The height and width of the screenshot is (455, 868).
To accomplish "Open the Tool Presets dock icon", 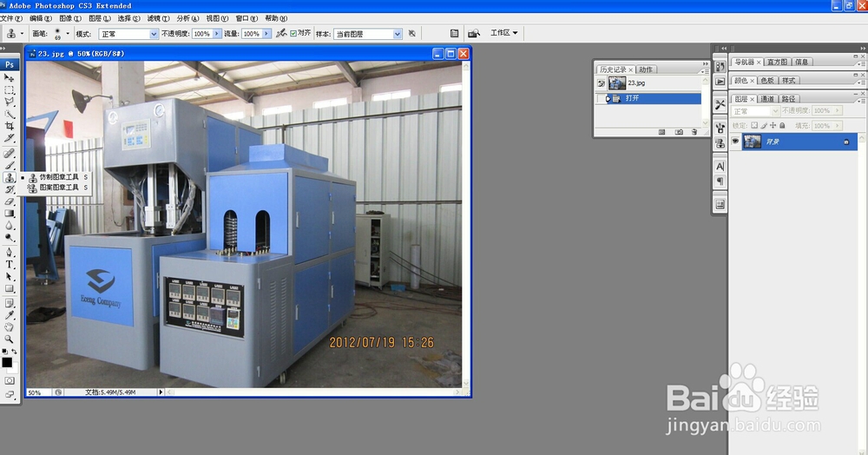I will click(720, 104).
